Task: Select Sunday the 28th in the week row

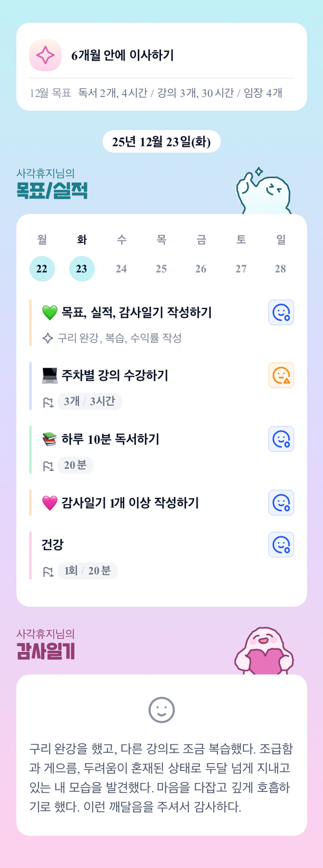Action: coord(280,269)
